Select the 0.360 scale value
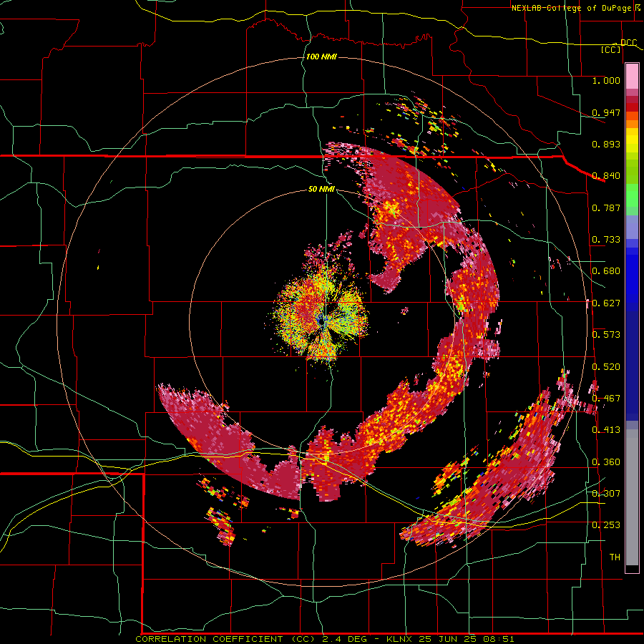 coord(606,462)
